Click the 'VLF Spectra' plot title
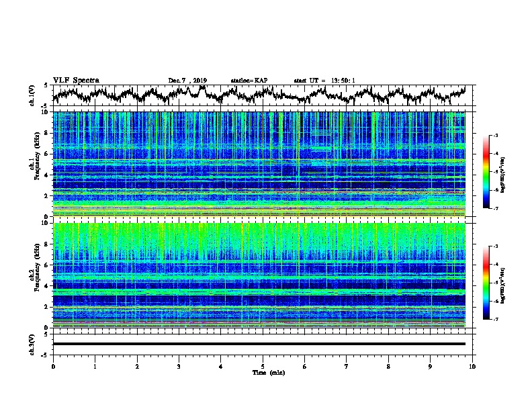The height and width of the screenshot is (411, 532). 76,81
